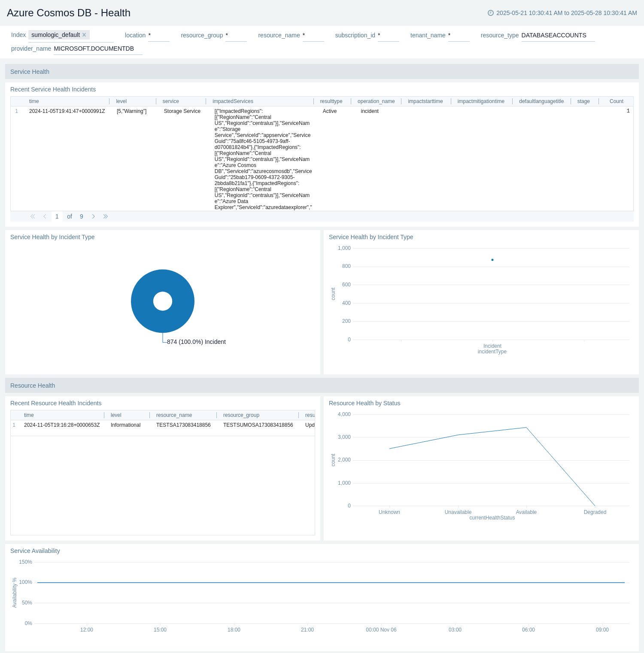This screenshot has width=644, height=653.
Task: Sort by defaultlanguagetitle column header
Action: tap(541, 101)
